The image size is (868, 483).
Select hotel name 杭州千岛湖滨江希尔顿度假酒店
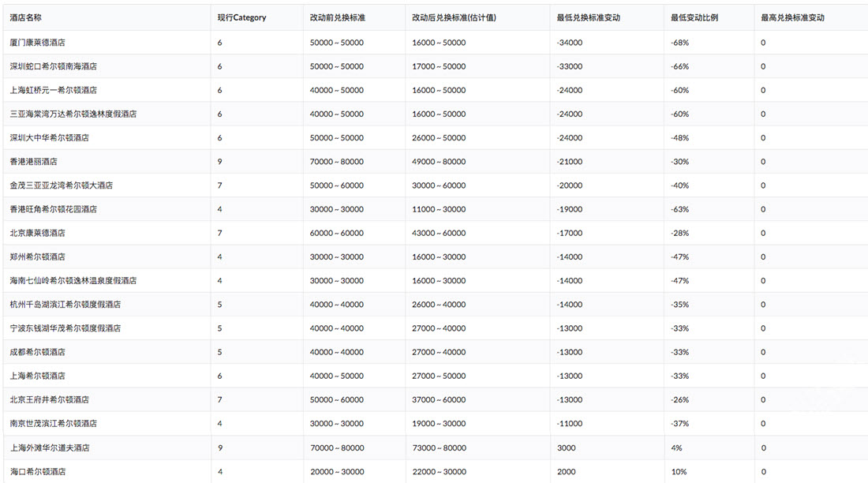click(65, 304)
